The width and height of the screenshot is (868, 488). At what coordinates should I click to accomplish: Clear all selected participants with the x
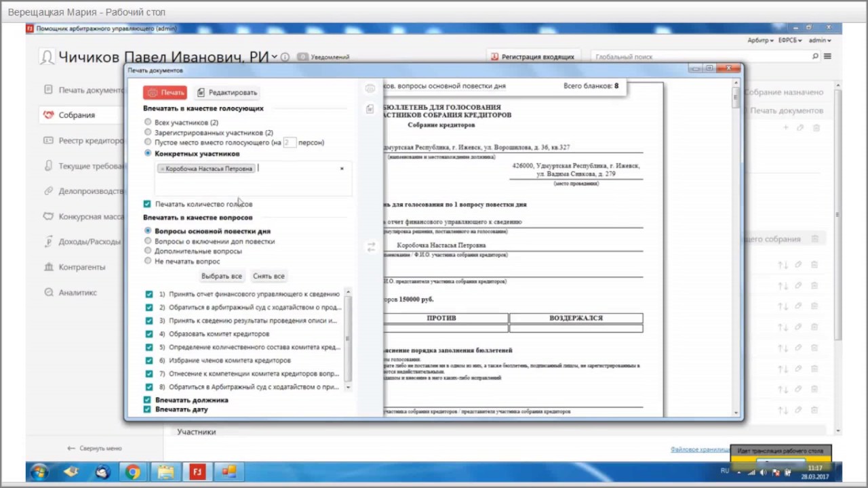coord(342,168)
